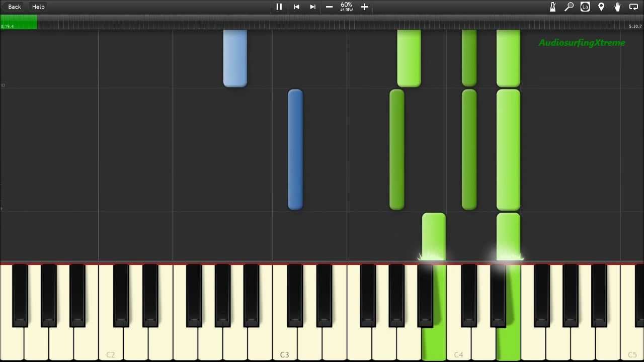
Task: Click the 5:30.7 total time label
Action: pos(635,26)
